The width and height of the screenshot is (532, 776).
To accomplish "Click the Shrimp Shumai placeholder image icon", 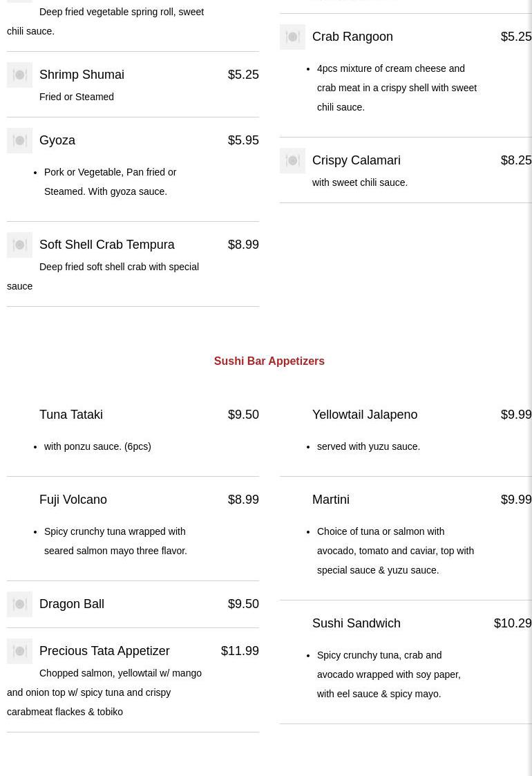I will (x=19, y=75).
